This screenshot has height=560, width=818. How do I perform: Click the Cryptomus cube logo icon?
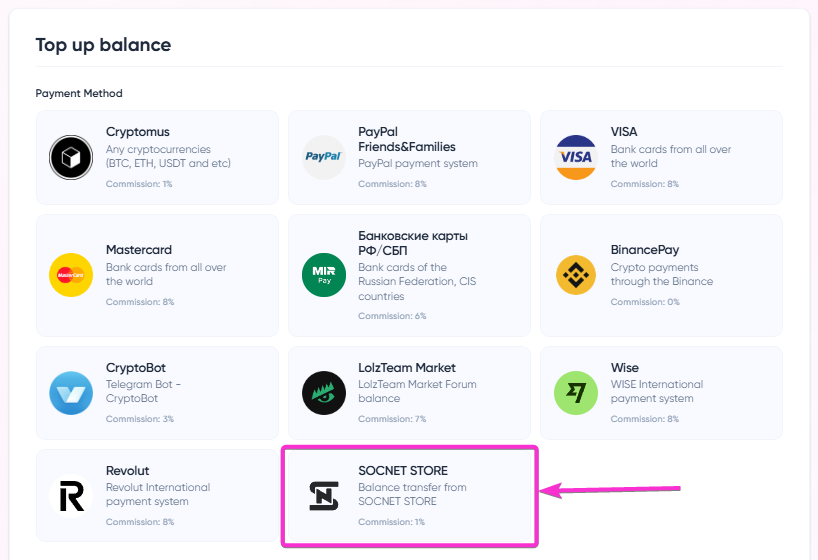pos(71,157)
